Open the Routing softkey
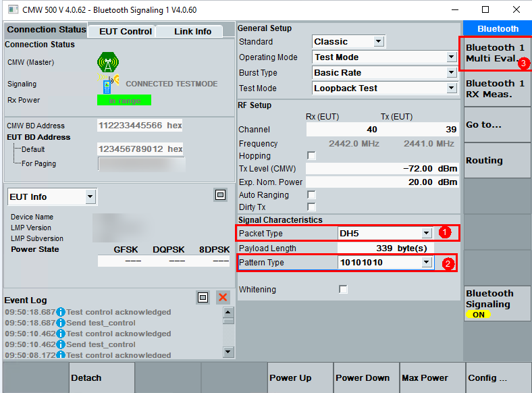 pyautogui.click(x=497, y=160)
